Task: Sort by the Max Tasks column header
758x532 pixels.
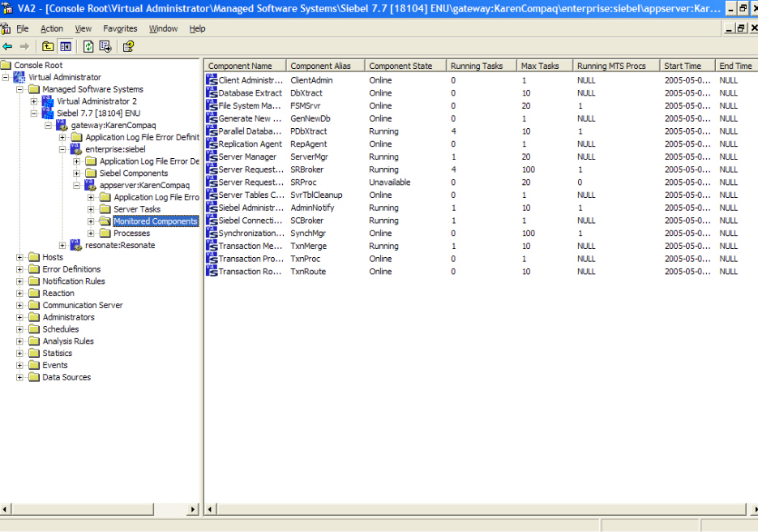Action: click(x=544, y=66)
